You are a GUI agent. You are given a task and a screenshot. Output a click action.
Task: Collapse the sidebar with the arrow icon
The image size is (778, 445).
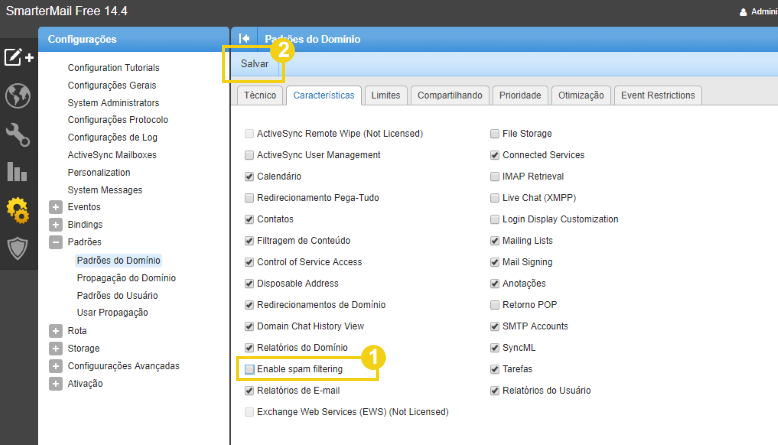[x=244, y=39]
